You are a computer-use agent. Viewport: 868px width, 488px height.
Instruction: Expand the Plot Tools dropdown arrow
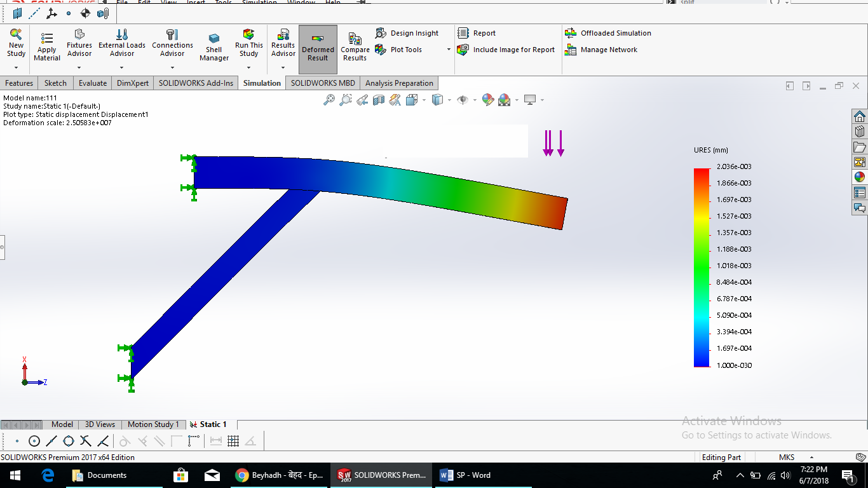(449, 50)
